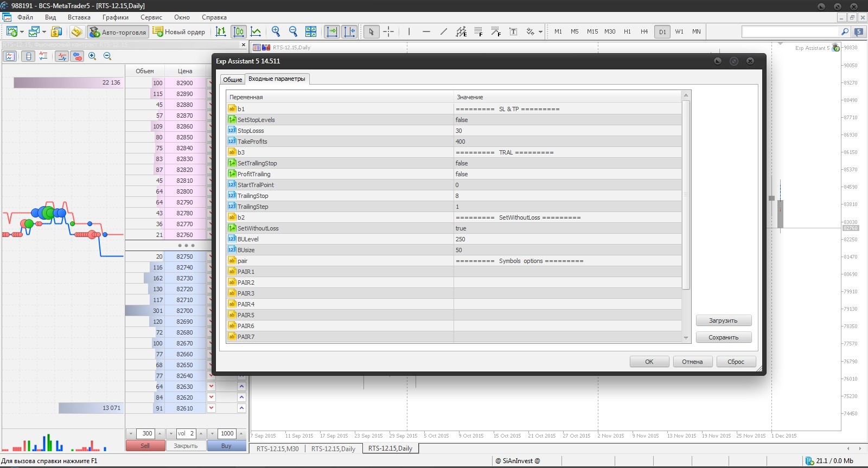Open the new chart toolbar icon
Viewport: 868px width, 468px height.
[11, 31]
